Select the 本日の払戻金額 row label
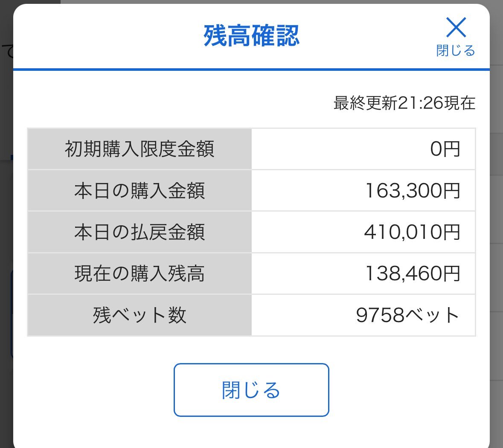The height and width of the screenshot is (448, 503). click(140, 232)
